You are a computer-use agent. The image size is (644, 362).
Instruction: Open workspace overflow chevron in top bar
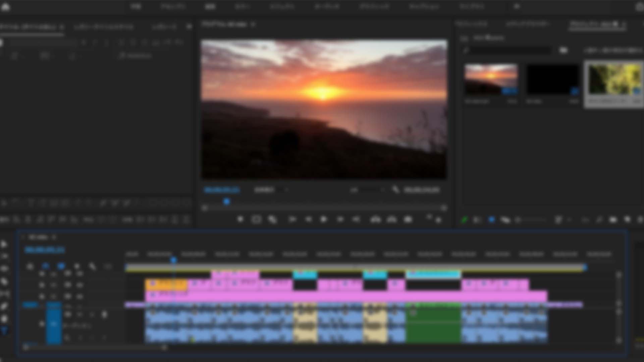click(x=517, y=6)
